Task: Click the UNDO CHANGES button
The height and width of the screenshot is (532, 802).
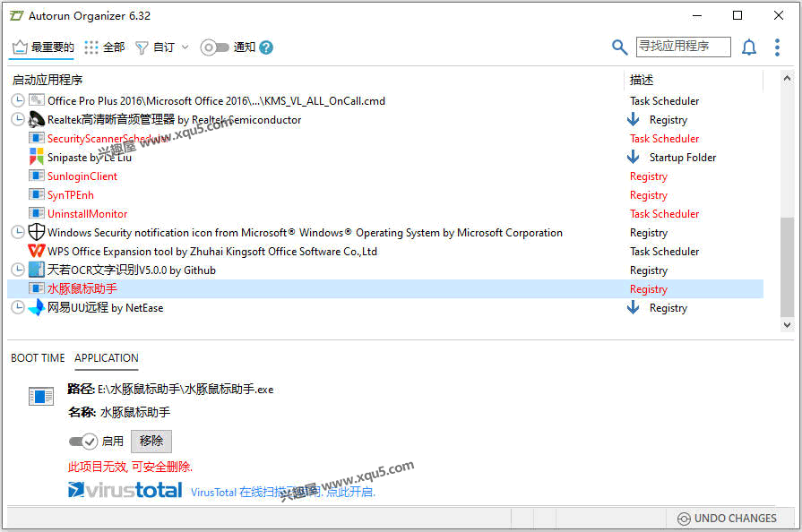Action: (726, 518)
